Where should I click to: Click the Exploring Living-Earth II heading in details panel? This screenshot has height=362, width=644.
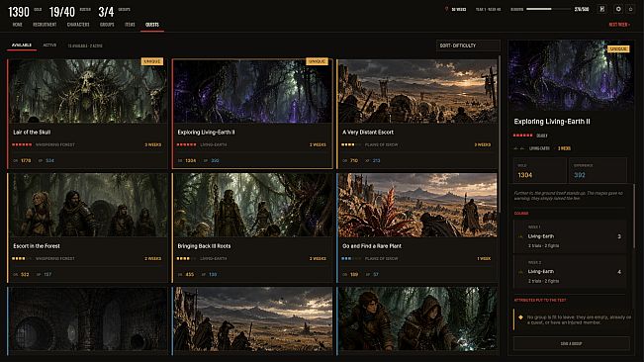coord(552,122)
